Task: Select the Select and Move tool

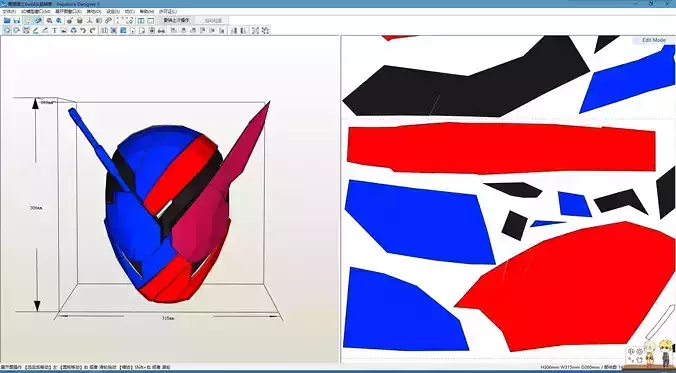Action: [x=7, y=31]
